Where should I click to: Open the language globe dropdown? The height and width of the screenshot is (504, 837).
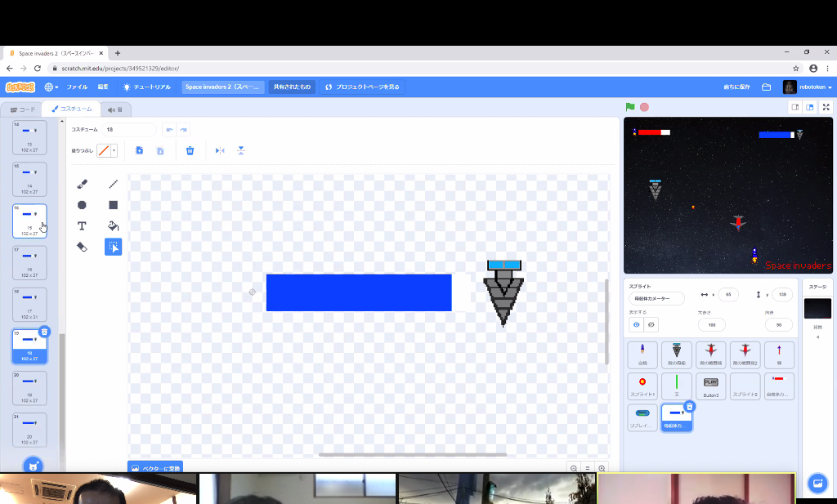click(51, 87)
